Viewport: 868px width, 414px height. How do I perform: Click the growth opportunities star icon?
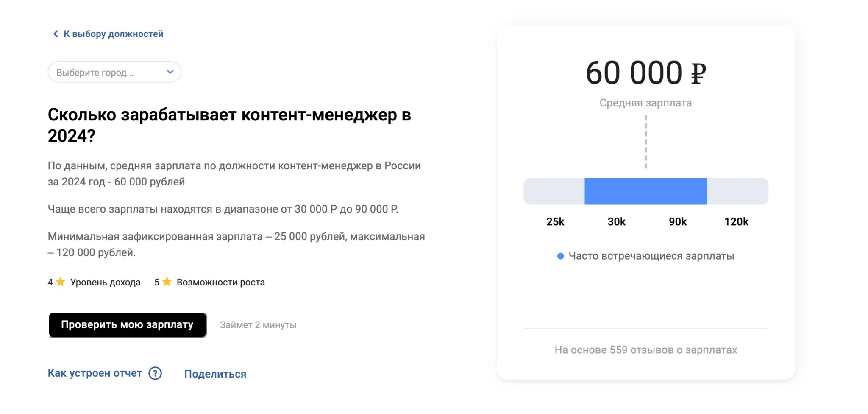(167, 282)
